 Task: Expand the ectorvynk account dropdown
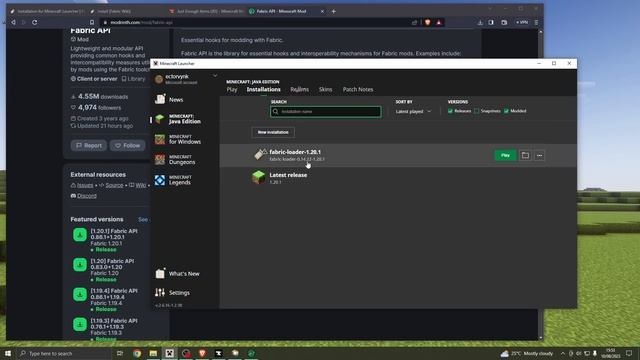click(215, 76)
